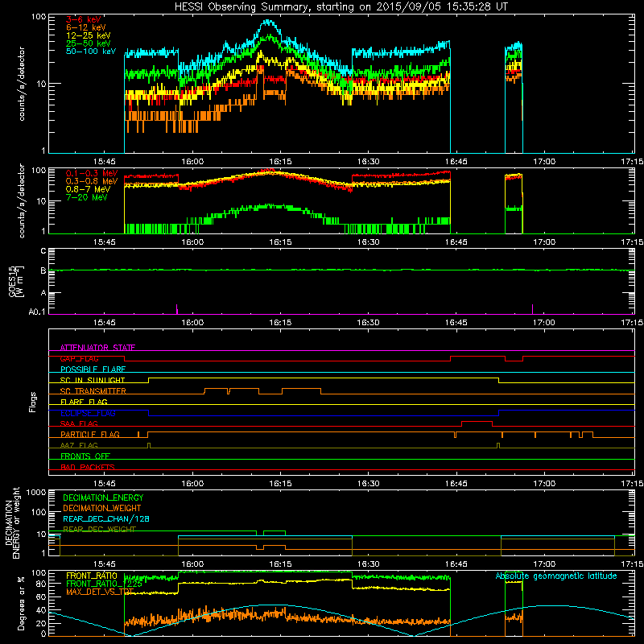Pick the FRONTS_OFF flag label
The height and width of the screenshot is (644, 644).
pos(85,456)
